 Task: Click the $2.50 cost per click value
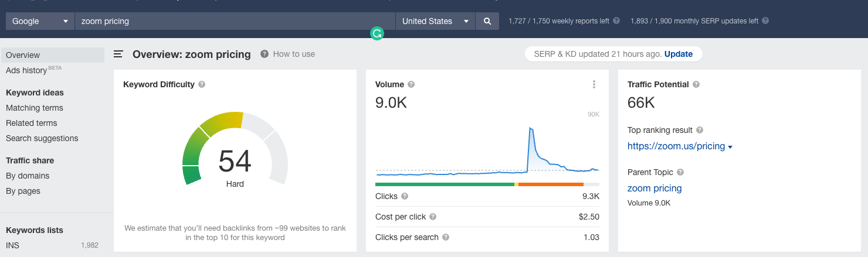(x=589, y=217)
